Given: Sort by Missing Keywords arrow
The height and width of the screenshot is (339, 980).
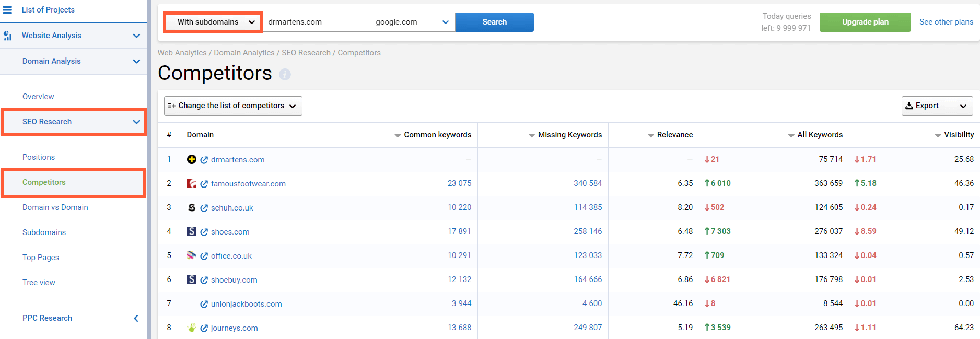Looking at the screenshot, I should point(532,135).
